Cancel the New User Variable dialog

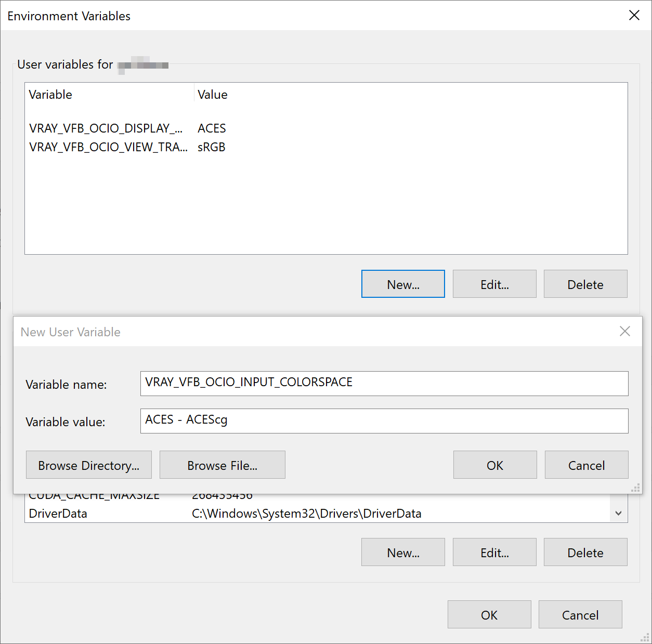(586, 465)
